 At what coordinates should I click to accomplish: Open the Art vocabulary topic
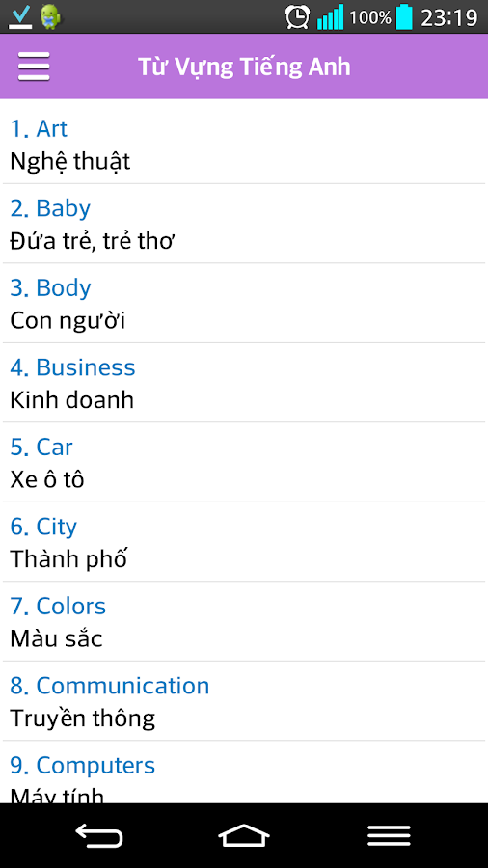coord(244,144)
